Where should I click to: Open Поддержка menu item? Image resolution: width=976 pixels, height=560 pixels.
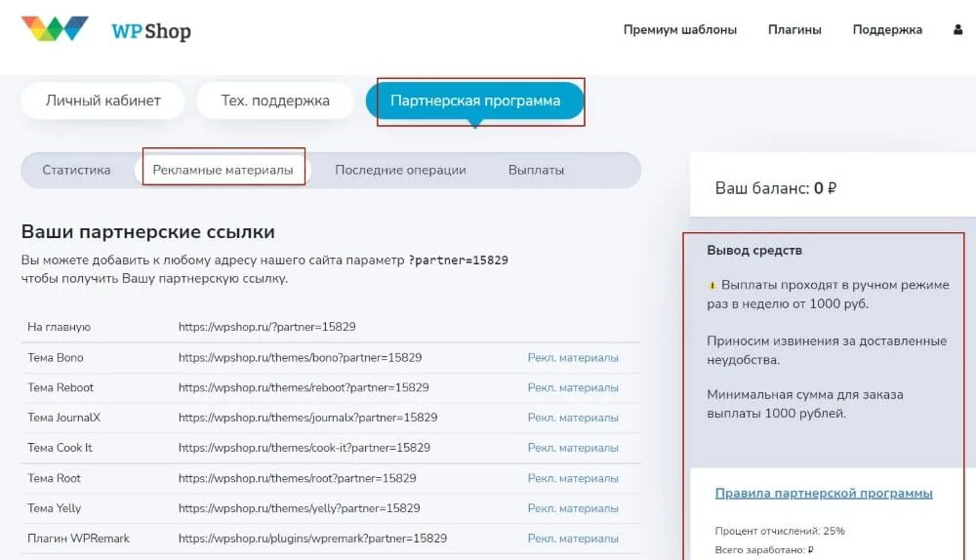coord(887,29)
